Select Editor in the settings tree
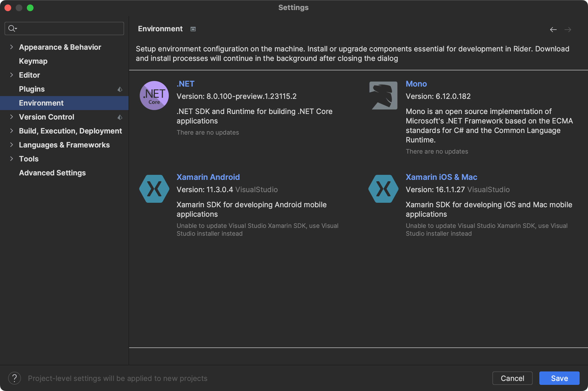 (29, 75)
